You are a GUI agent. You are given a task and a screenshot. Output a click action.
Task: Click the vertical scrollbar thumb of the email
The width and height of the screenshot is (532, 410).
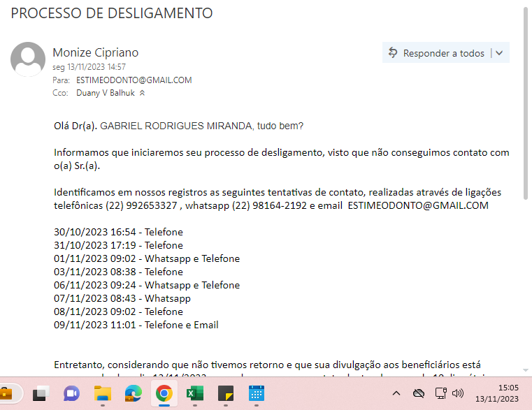(x=526, y=102)
